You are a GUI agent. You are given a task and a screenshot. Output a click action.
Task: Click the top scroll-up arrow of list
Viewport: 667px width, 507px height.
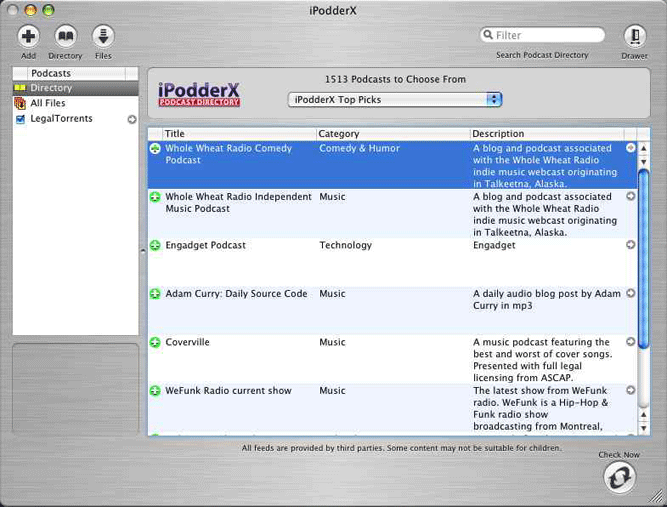click(x=644, y=148)
